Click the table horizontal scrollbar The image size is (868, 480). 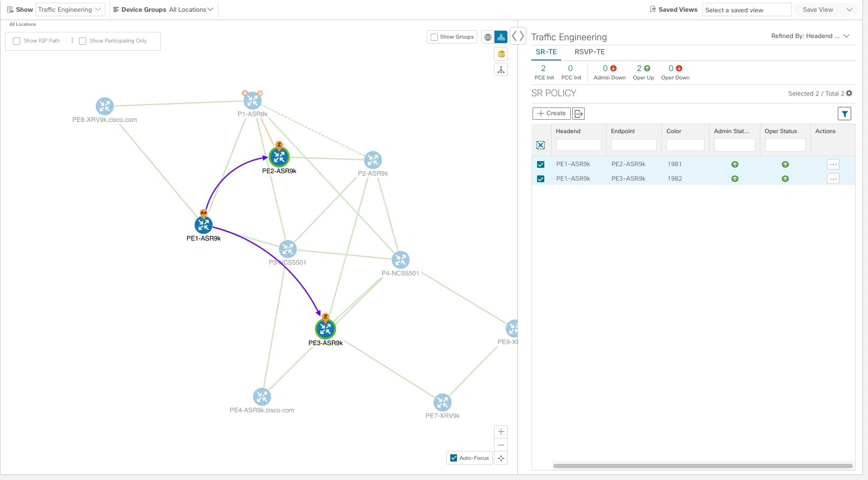703,465
